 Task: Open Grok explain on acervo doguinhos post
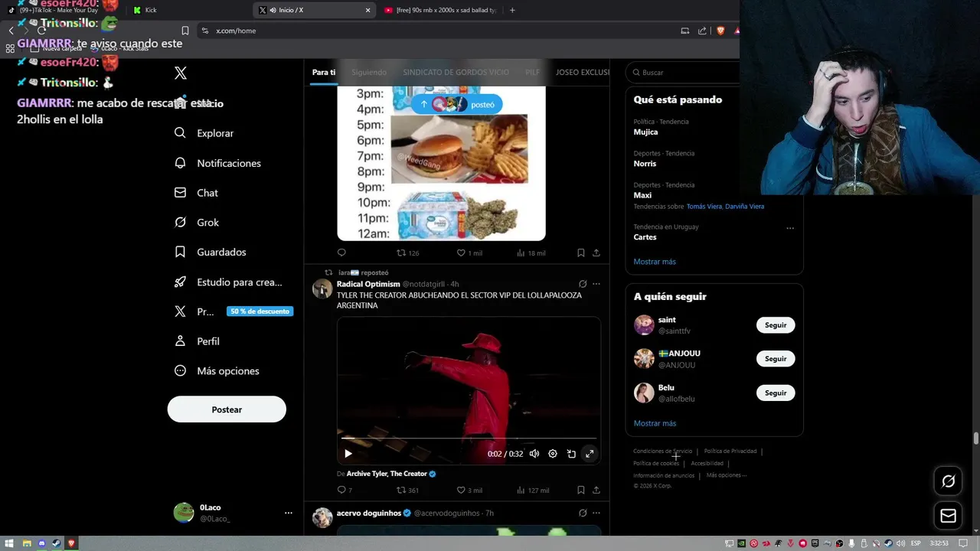click(583, 513)
